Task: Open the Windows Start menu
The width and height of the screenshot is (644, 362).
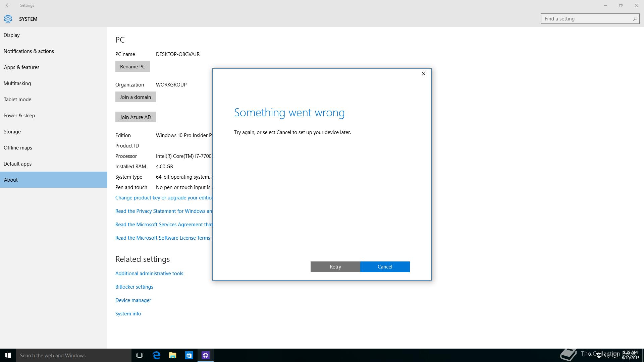Action: click(x=8, y=355)
